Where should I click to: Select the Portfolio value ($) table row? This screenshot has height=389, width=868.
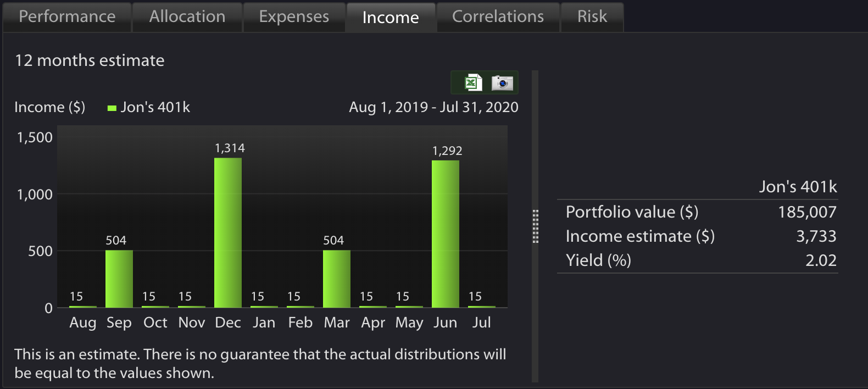click(698, 212)
